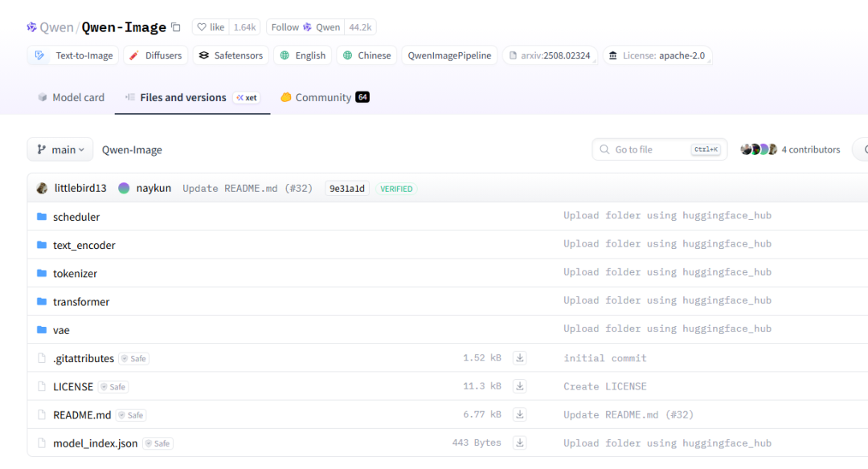Screen dimensions: 868x469
Task: Switch to the Model card tab
Action: click(71, 97)
